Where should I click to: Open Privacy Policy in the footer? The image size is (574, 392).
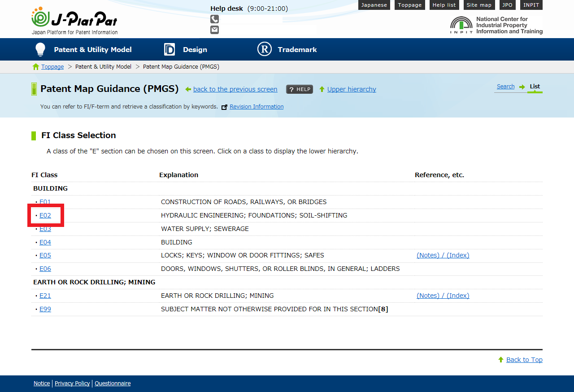point(72,383)
